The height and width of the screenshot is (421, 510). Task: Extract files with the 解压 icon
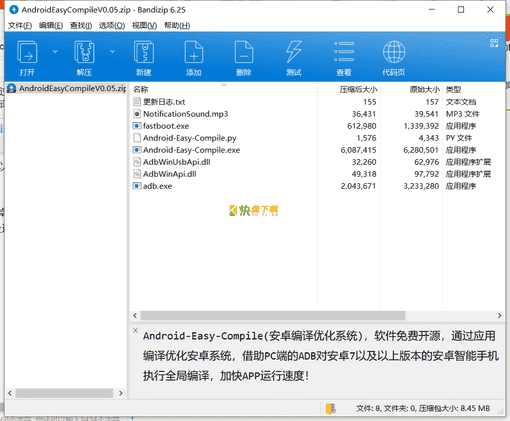pyautogui.click(x=84, y=58)
